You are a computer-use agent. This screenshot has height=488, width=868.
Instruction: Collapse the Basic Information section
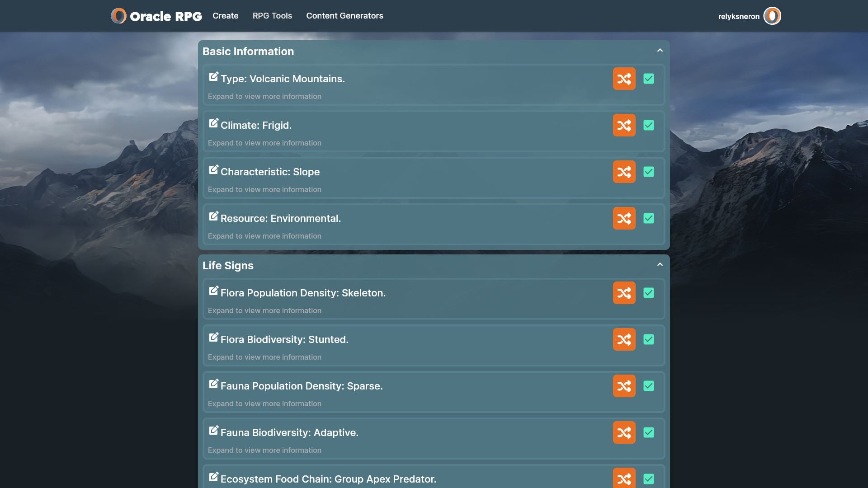coord(660,51)
